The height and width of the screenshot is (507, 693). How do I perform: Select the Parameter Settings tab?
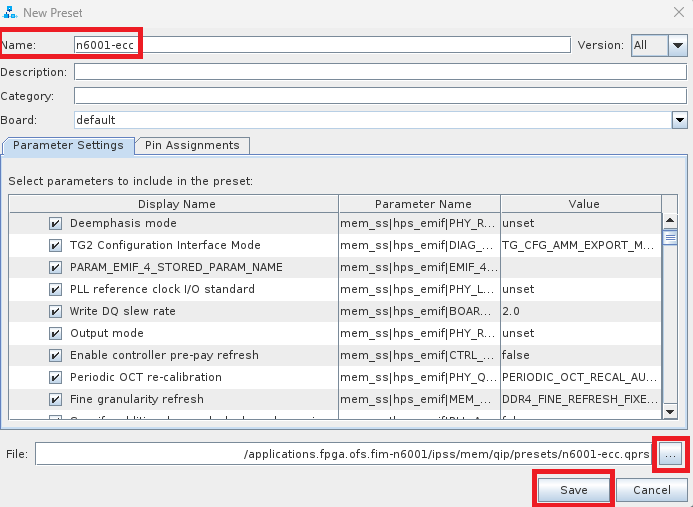(x=68, y=145)
